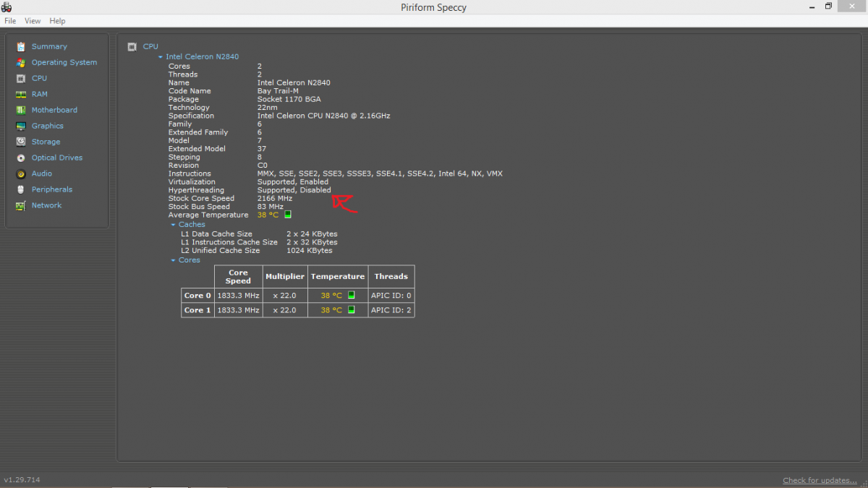Image resolution: width=868 pixels, height=488 pixels.
Task: Click the CPU chip icon in the main panel heading
Action: (x=132, y=47)
